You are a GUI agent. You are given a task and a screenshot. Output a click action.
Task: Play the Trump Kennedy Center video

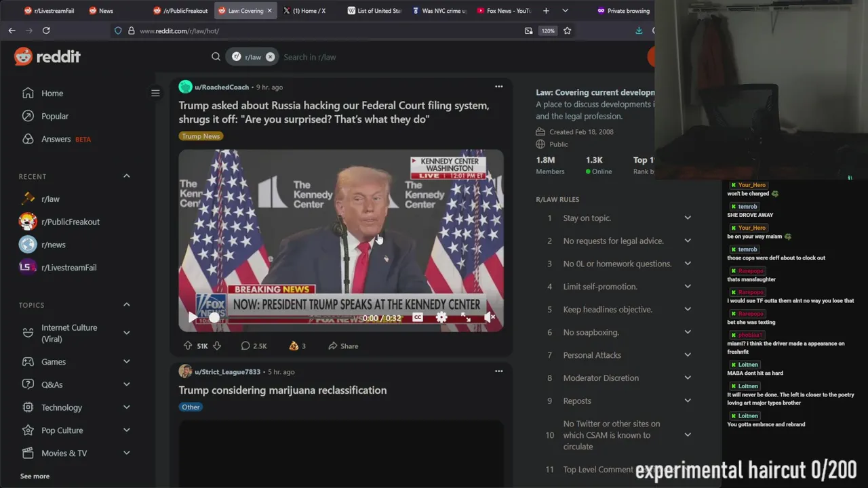pyautogui.click(x=193, y=317)
